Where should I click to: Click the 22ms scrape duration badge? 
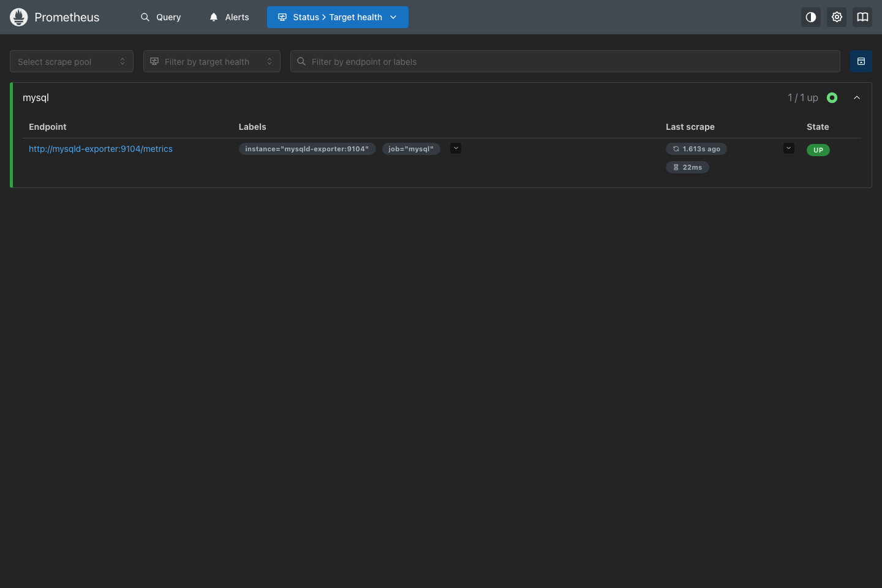[687, 167]
